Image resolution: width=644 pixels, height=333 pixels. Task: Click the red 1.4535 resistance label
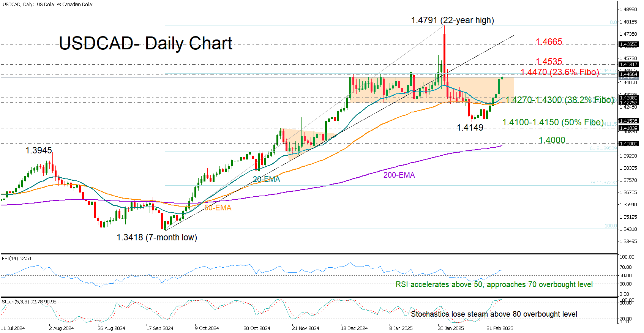(x=549, y=62)
